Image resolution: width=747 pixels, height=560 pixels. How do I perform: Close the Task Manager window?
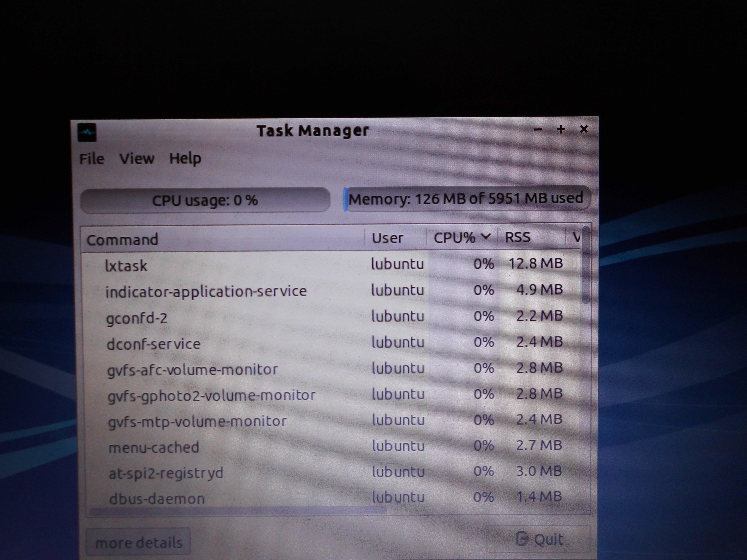pos(584,129)
